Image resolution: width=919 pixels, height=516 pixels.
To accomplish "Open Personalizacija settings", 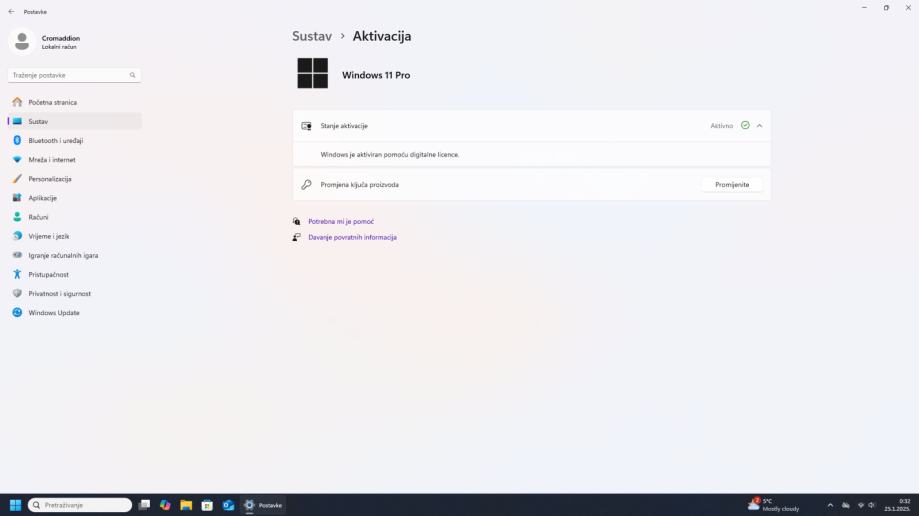I will (x=74, y=179).
